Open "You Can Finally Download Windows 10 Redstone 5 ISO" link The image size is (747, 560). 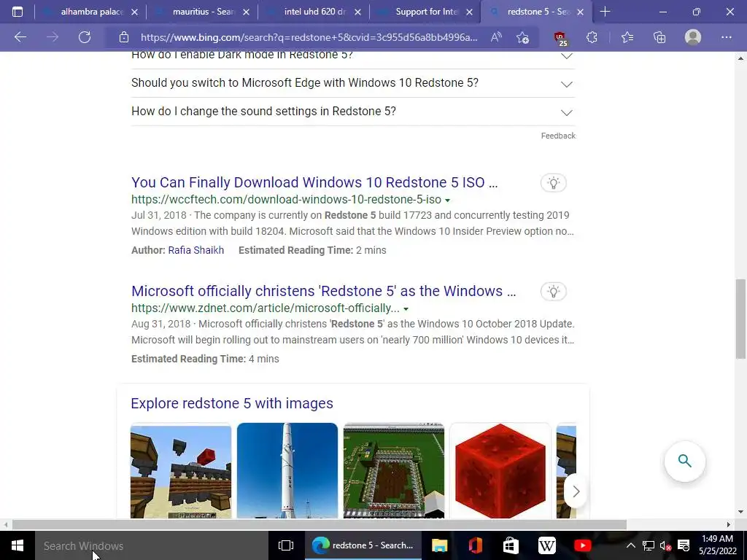314,182
